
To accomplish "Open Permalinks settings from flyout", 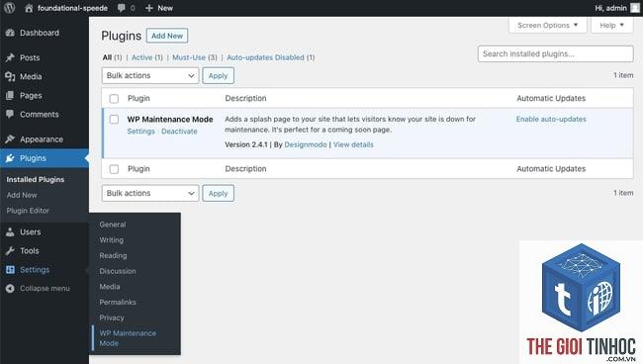I will pos(118,303).
